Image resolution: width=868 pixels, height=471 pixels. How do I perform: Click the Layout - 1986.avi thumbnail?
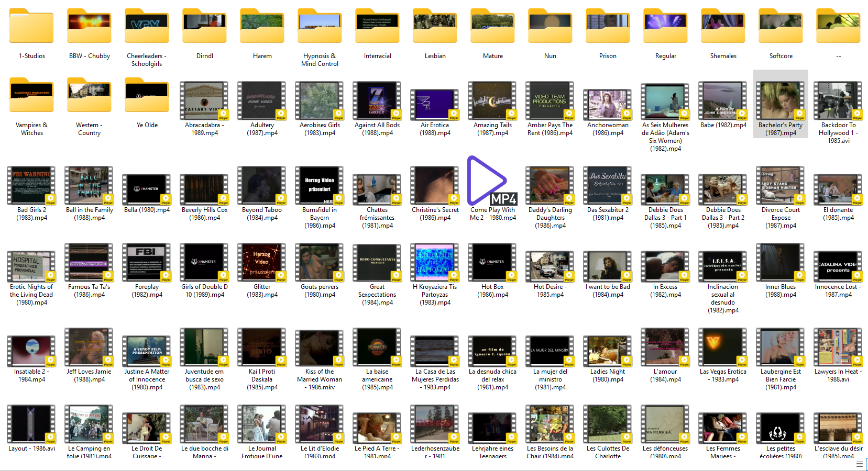(31, 424)
